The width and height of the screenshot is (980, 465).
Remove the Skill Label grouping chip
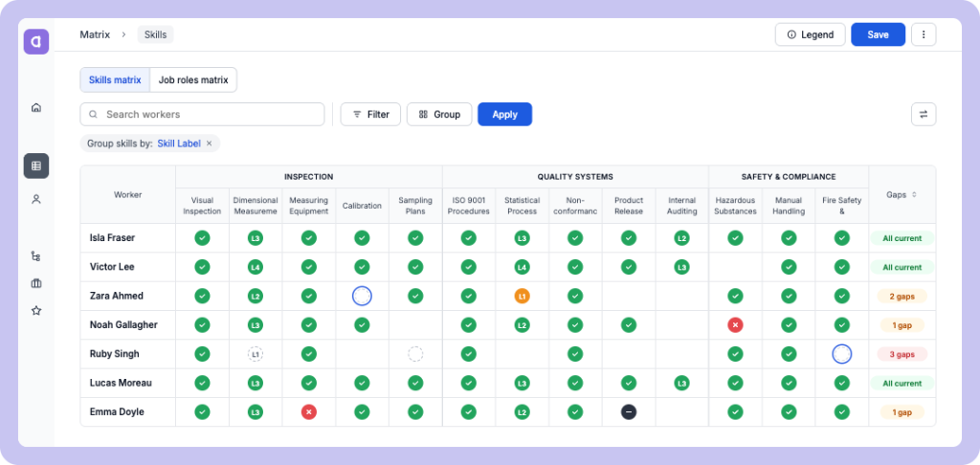tap(210, 144)
